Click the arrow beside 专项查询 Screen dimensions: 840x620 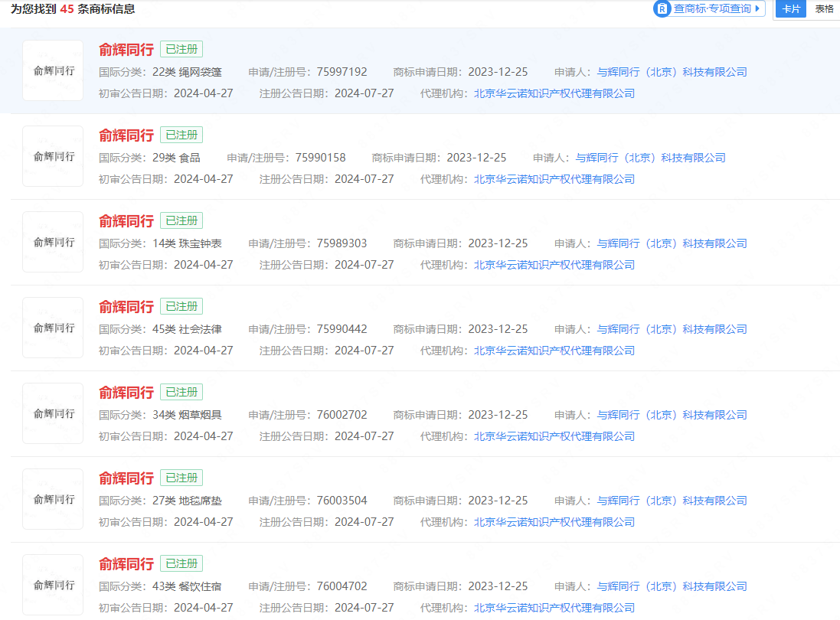point(757,9)
